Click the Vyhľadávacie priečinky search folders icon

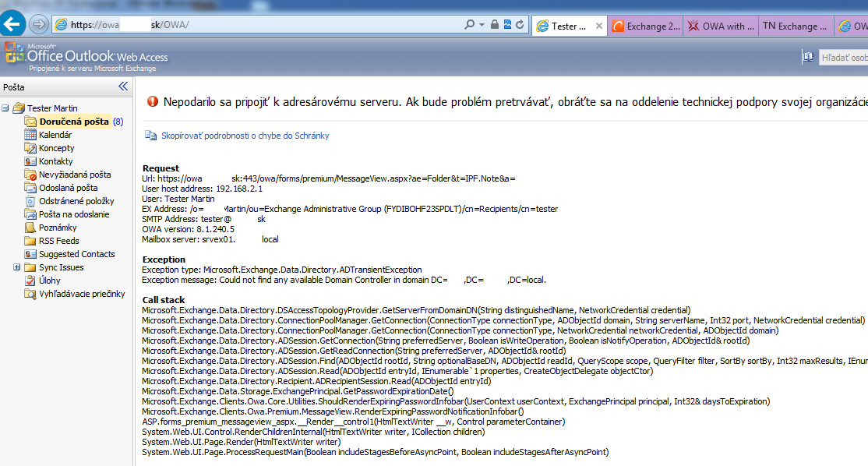[x=30, y=294]
